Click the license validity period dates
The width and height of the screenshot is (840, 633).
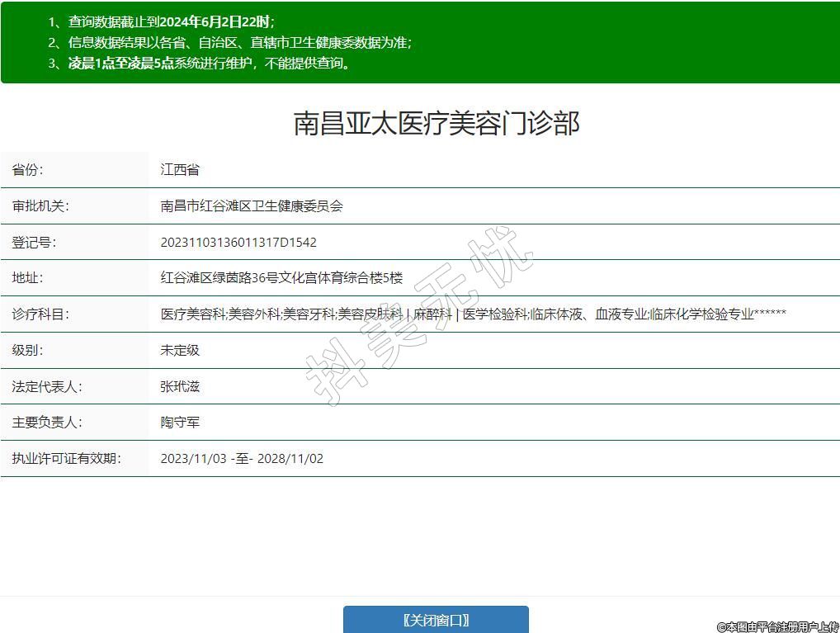coord(242,459)
